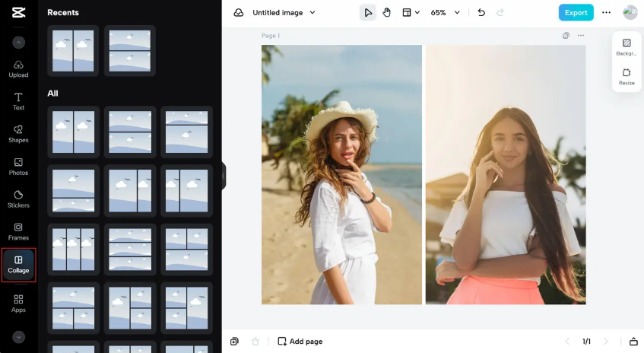This screenshot has width=644, height=353.
Task: Select the right collage photo with long-haired woman
Action: click(506, 175)
